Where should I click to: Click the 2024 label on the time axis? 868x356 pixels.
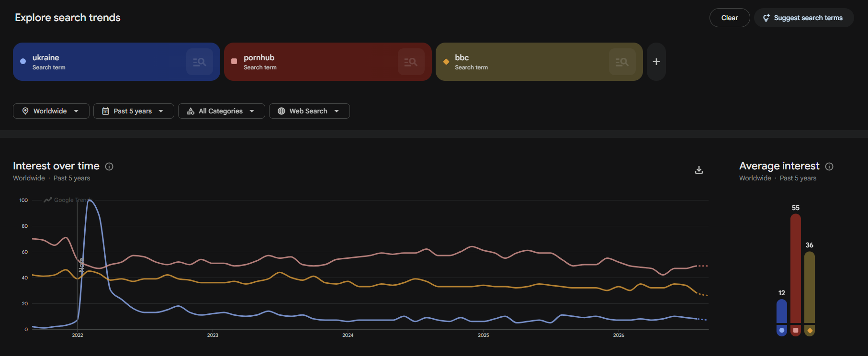(348, 335)
